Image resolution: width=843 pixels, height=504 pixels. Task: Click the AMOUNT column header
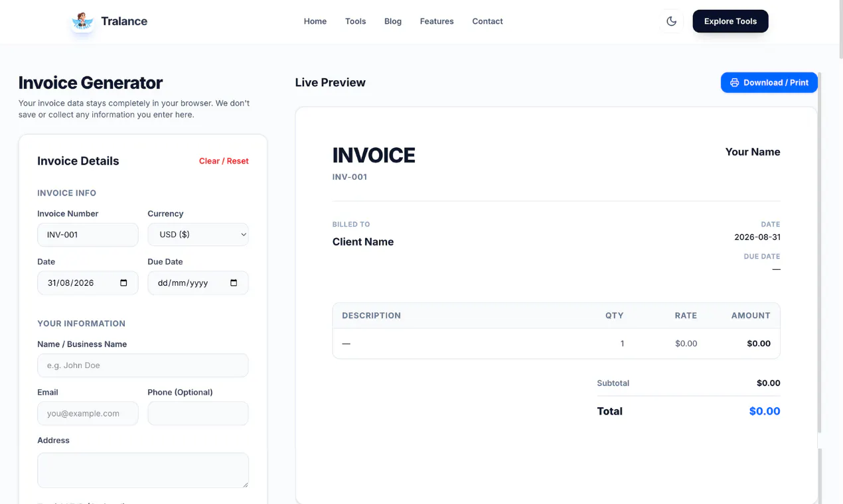click(751, 316)
